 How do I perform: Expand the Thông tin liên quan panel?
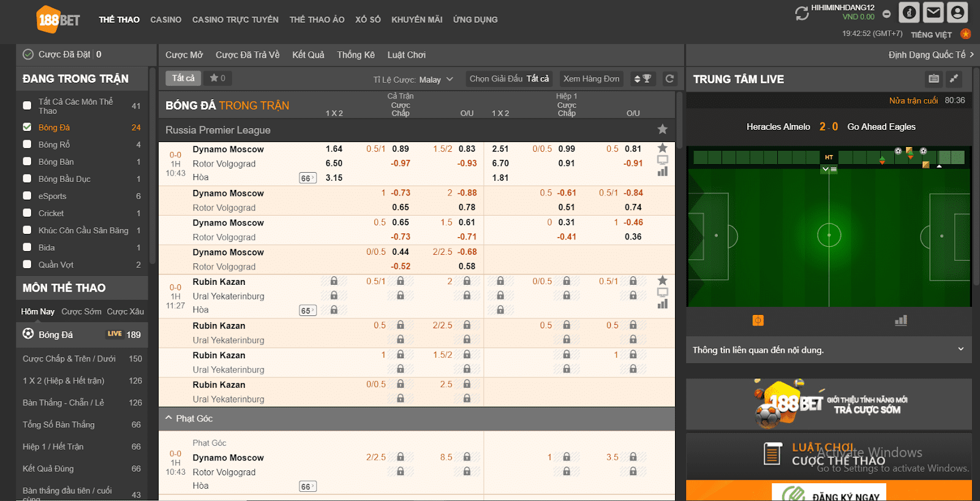[960, 350]
